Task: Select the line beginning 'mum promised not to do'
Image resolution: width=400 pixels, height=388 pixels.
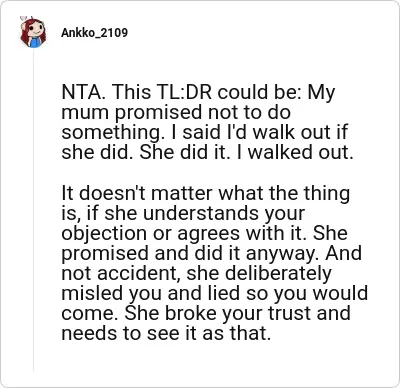Action: click(x=176, y=112)
